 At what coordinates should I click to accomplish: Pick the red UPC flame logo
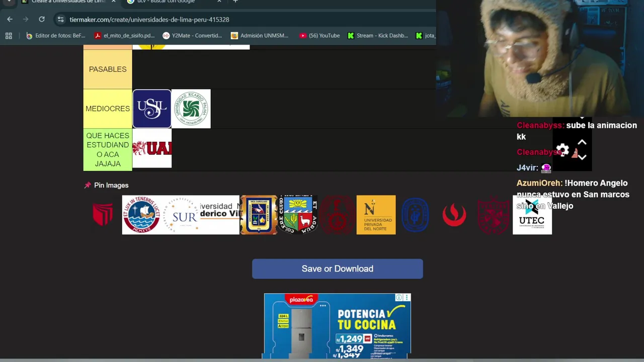click(454, 215)
